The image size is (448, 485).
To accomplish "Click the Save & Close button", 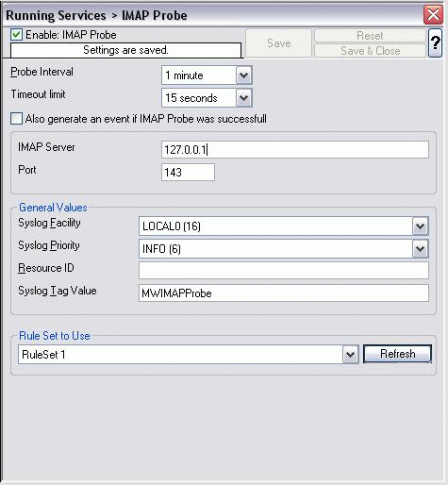I will tap(370, 51).
